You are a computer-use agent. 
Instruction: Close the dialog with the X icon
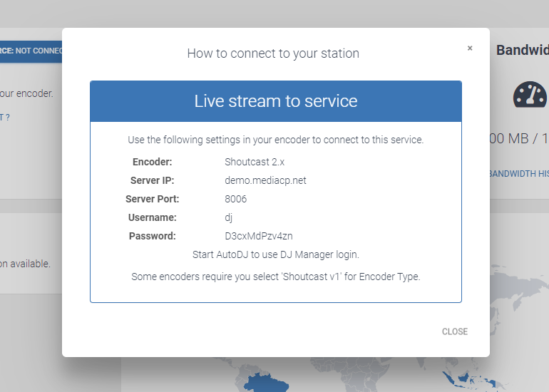click(470, 48)
